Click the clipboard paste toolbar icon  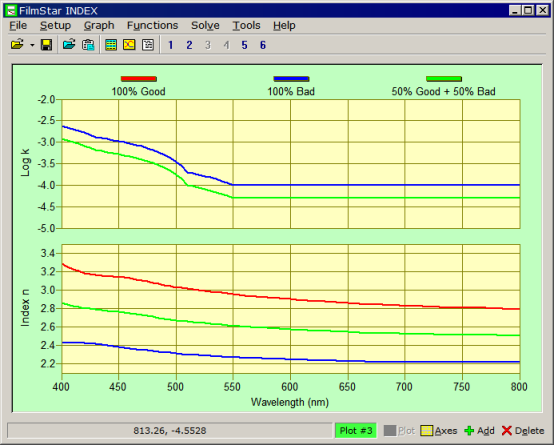(x=88, y=45)
